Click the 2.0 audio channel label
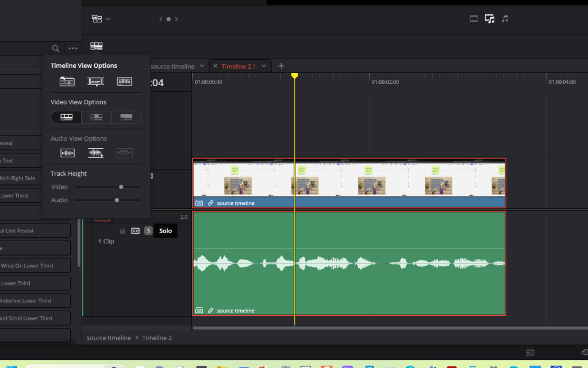The image size is (588, 368). [184, 217]
